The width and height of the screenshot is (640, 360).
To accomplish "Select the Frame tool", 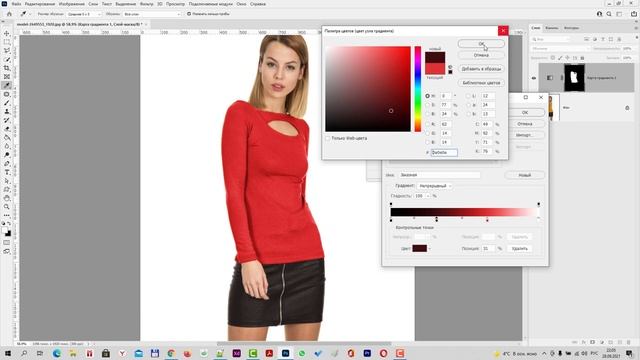I will (x=7, y=77).
